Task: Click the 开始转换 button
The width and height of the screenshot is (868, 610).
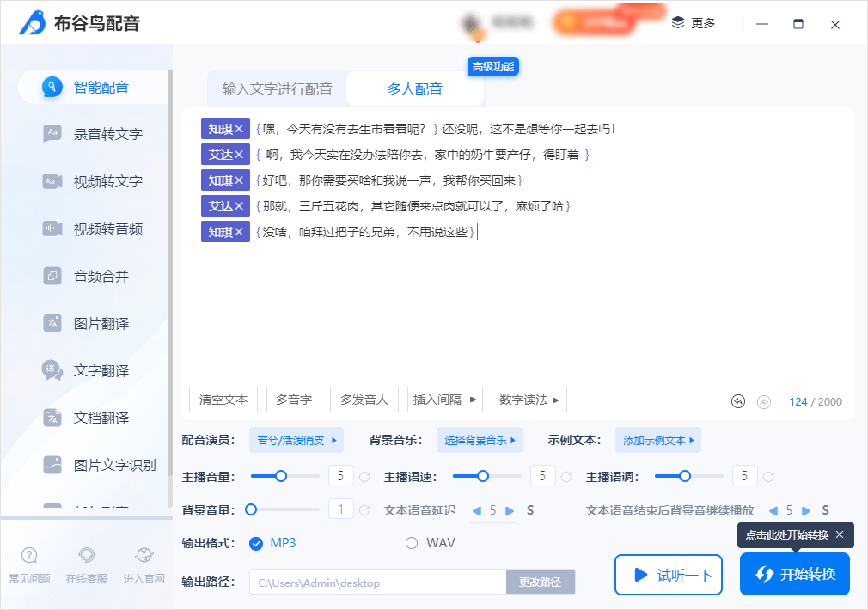Action: tap(794, 574)
